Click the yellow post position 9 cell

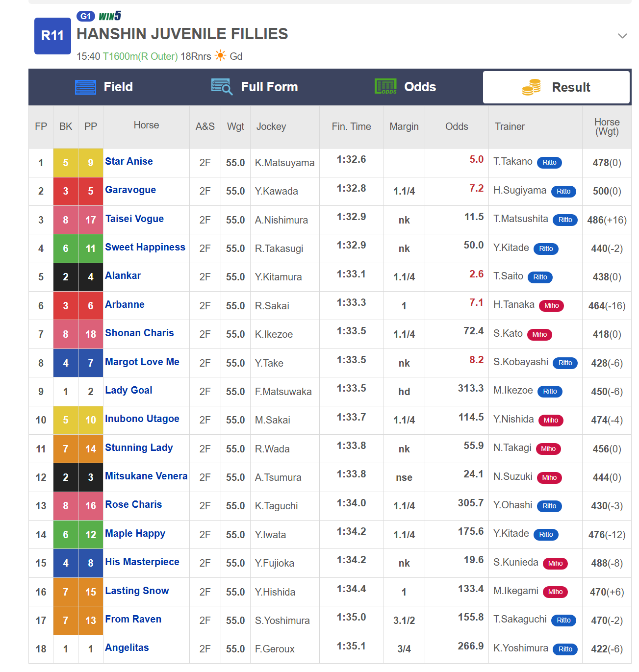91,163
